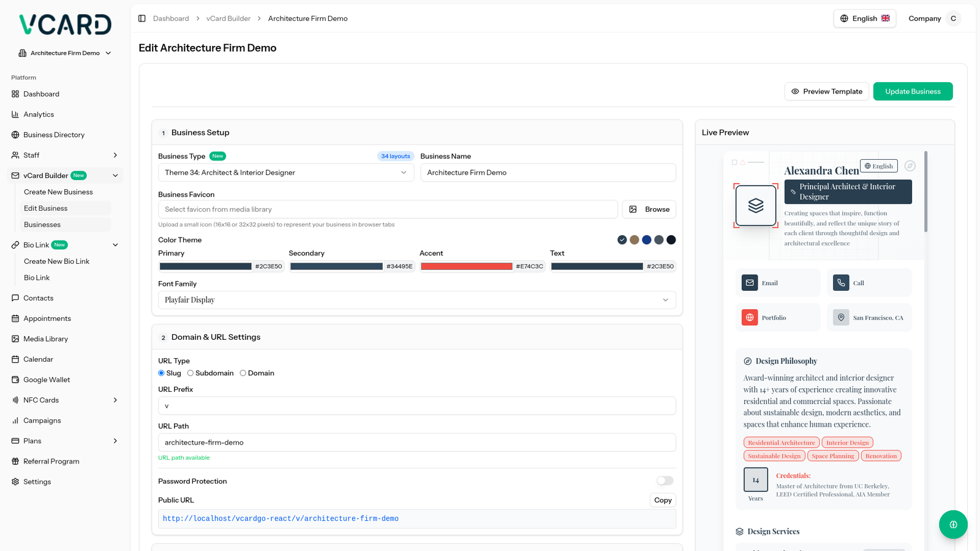
Task: Enable the Password Protection toggle
Action: (x=665, y=481)
